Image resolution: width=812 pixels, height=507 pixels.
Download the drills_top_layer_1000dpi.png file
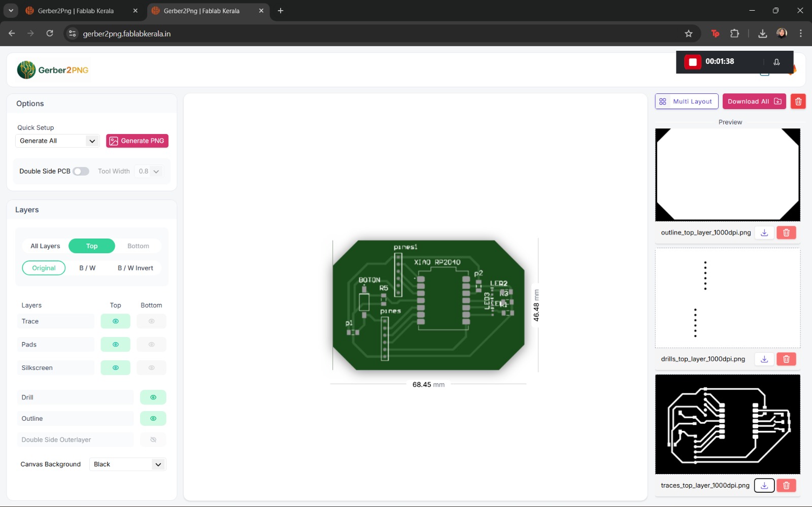[x=764, y=359]
